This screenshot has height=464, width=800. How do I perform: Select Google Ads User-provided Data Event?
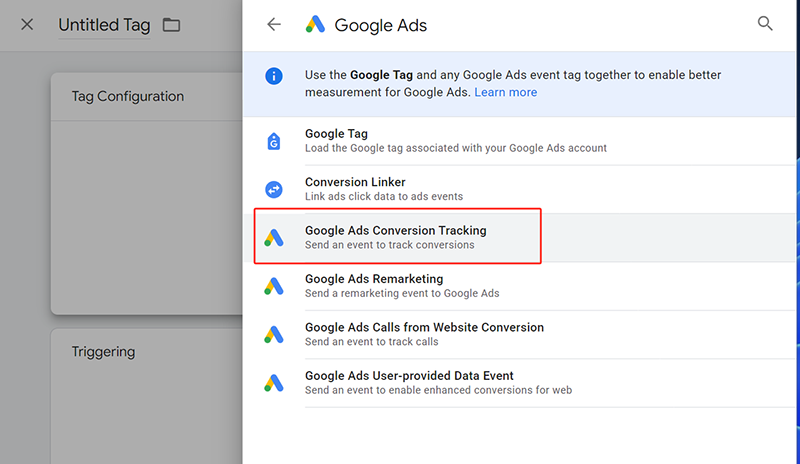pos(408,376)
